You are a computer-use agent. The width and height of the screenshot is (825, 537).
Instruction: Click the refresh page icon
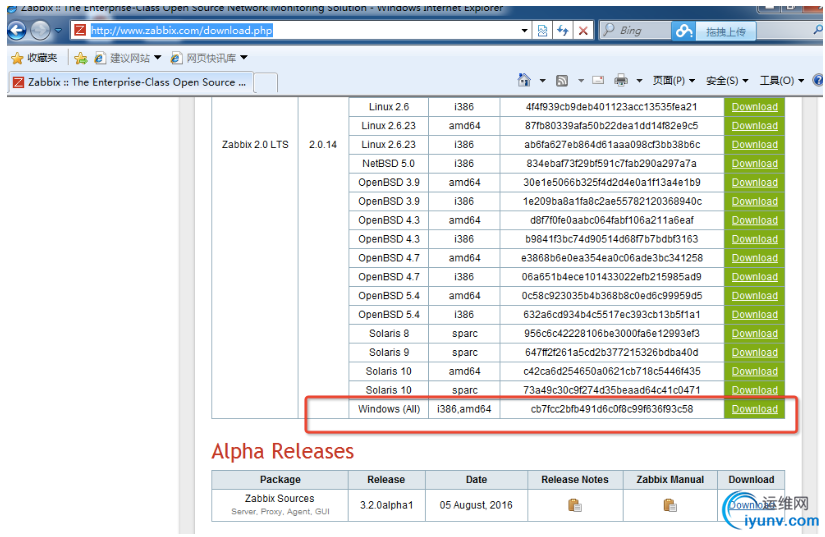562,31
